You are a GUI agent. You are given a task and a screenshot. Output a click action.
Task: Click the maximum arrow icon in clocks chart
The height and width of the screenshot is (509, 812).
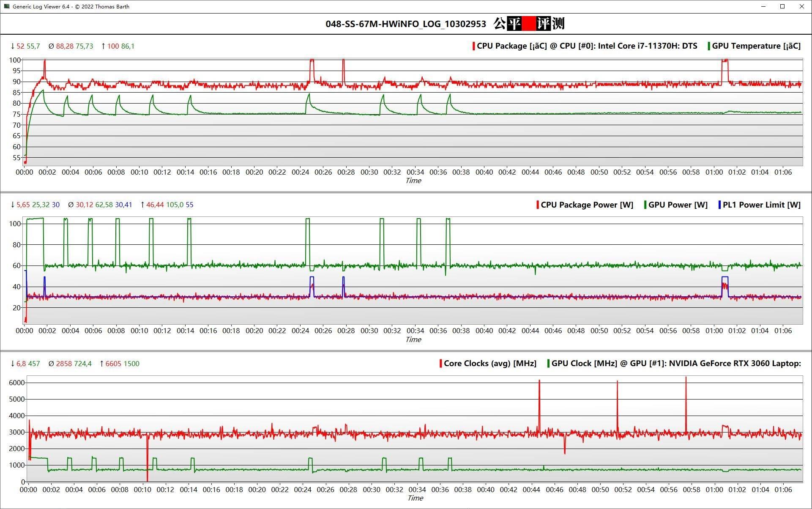[101, 364]
